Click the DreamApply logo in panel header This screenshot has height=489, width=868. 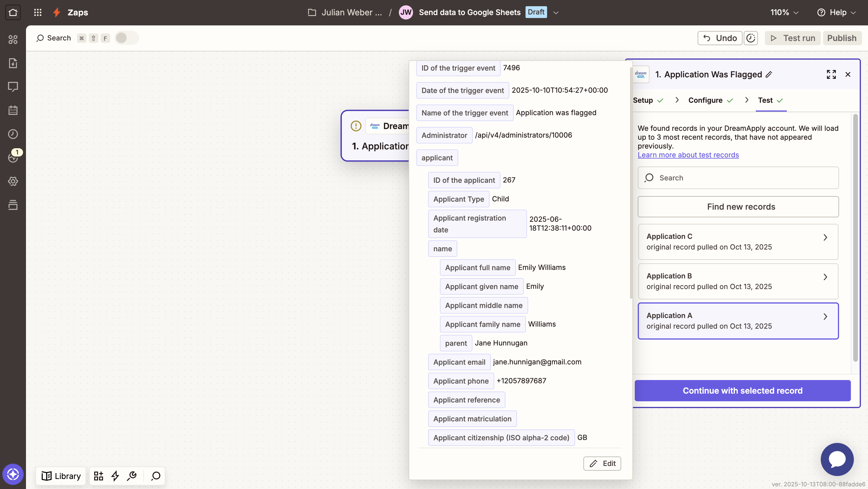click(x=641, y=74)
